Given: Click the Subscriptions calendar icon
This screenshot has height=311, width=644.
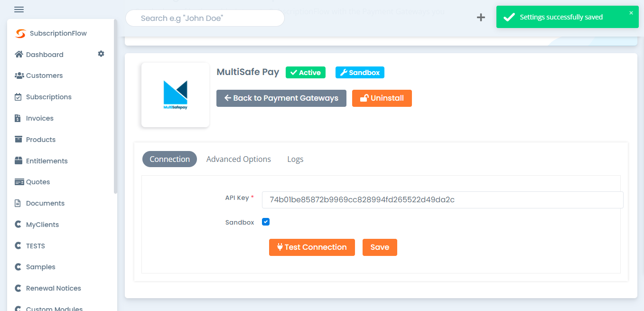Looking at the screenshot, I should pos(19,97).
